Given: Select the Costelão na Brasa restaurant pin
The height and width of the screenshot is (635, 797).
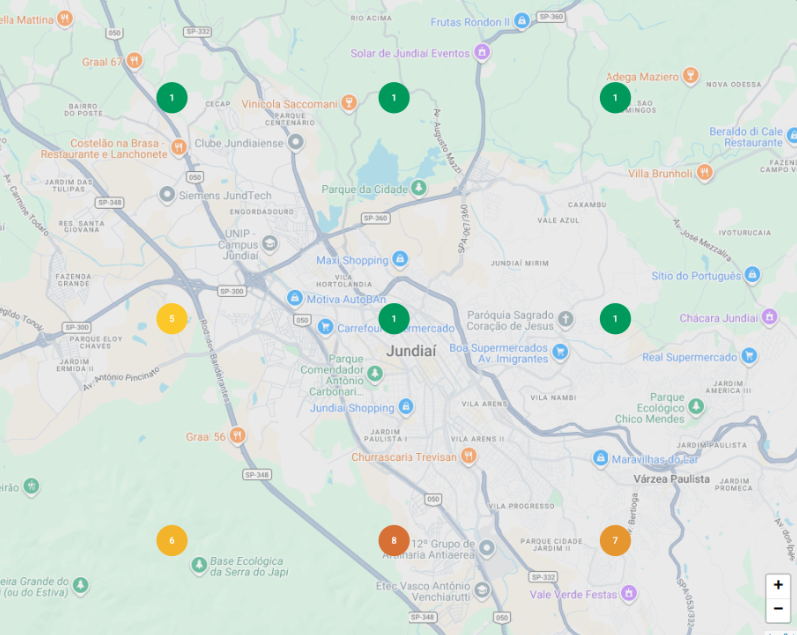Looking at the screenshot, I should pyautogui.click(x=178, y=148).
